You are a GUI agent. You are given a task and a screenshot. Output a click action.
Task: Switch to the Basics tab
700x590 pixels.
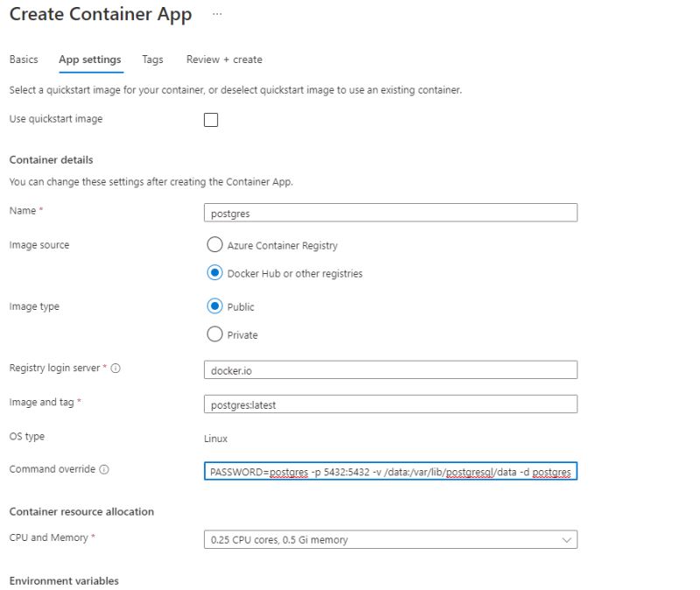point(23,60)
